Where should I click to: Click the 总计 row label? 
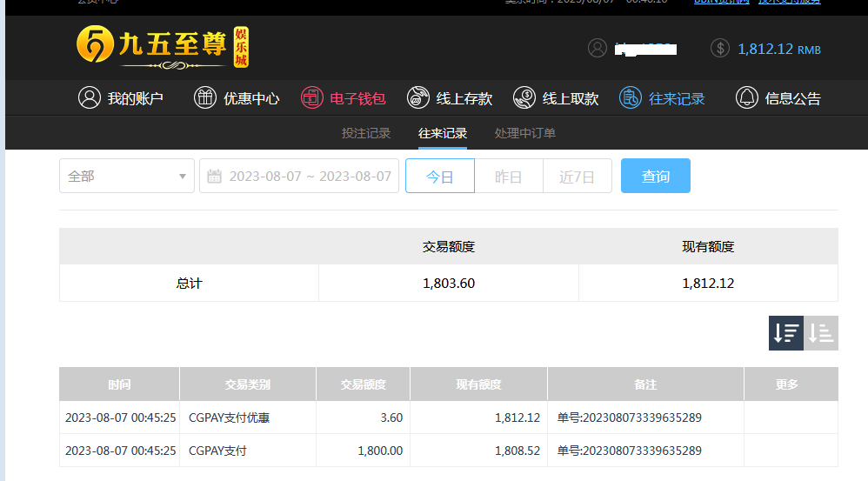pyautogui.click(x=189, y=284)
